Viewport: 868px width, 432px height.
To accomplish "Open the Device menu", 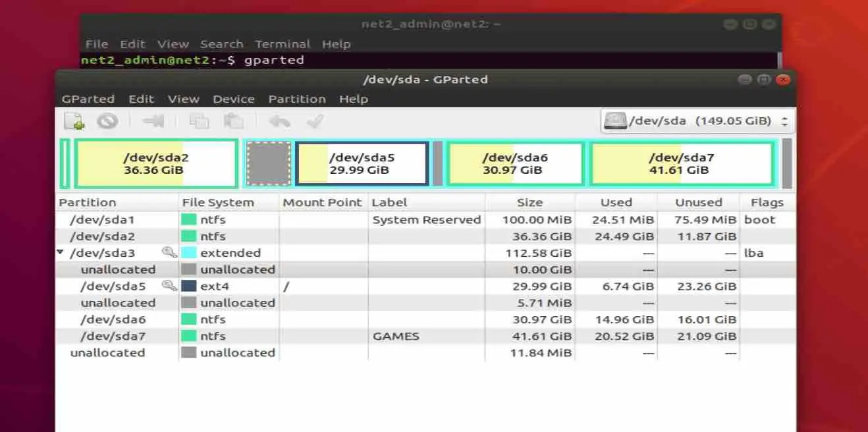I will tap(233, 99).
